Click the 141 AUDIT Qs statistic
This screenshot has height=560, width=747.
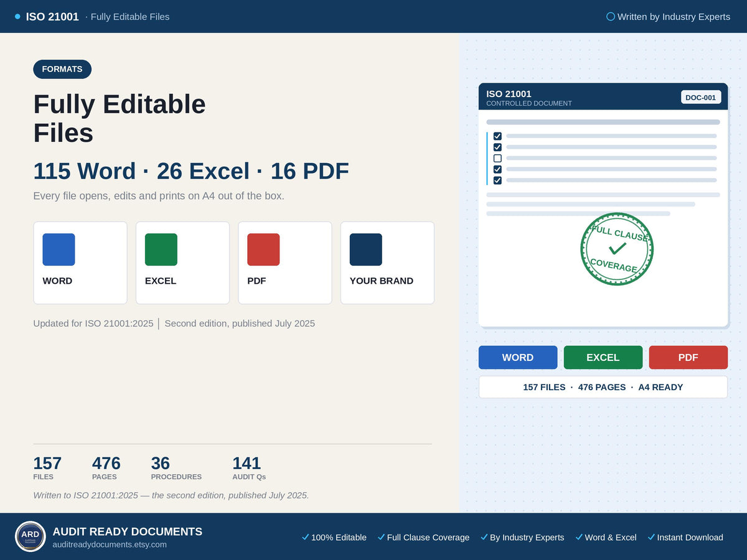(249, 468)
